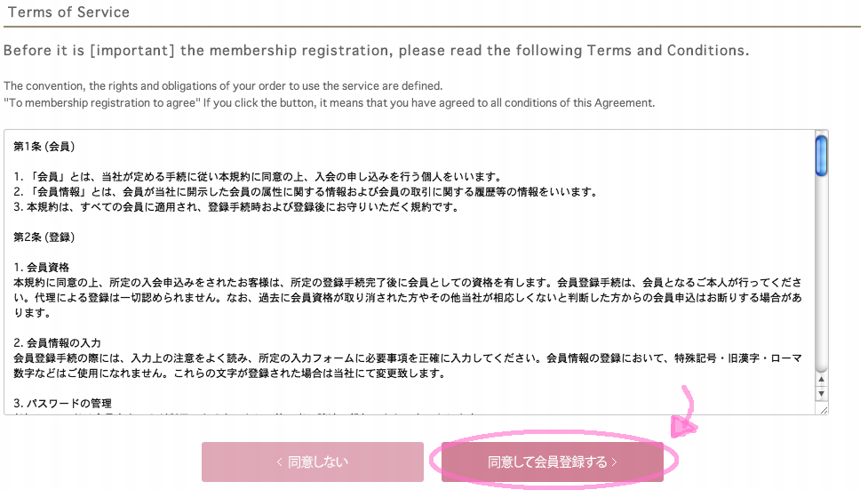Click the empty scrollbar track below the thumb
Screen dimensions: 868x490
[x=822, y=275]
